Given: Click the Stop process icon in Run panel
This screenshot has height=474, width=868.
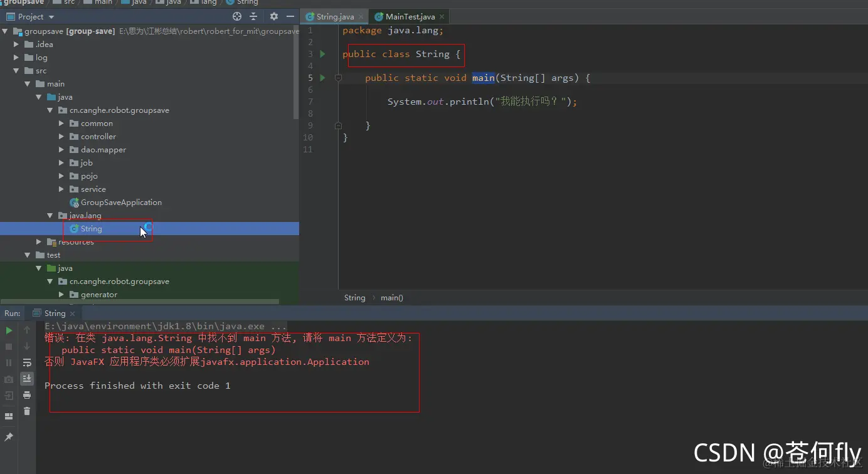Looking at the screenshot, I should pyautogui.click(x=9, y=347).
